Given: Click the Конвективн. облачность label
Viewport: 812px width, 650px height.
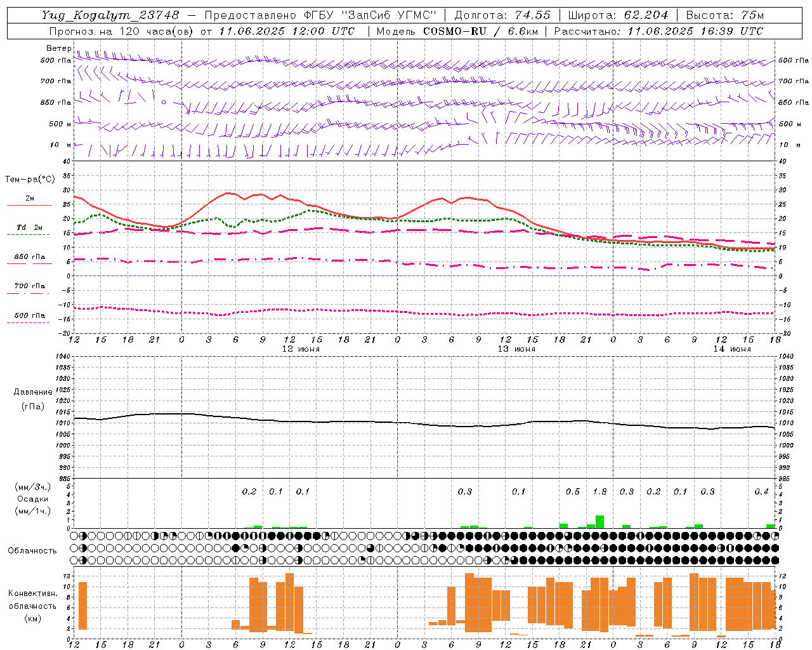Looking at the screenshot, I should click(32, 600).
